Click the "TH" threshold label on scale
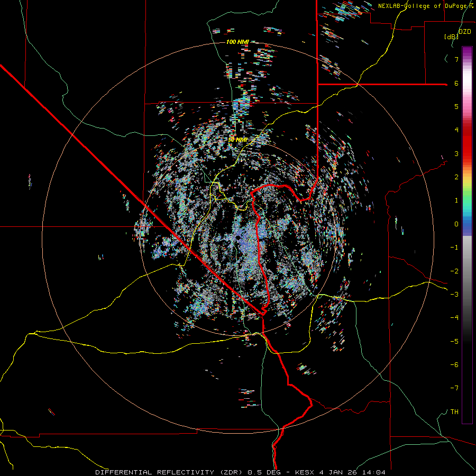 [x=454, y=411]
